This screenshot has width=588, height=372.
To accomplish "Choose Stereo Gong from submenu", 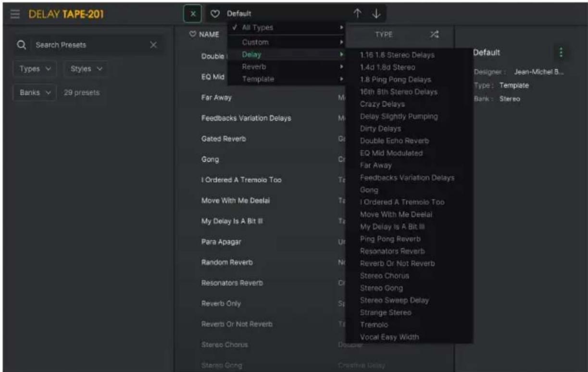I will [x=382, y=288].
